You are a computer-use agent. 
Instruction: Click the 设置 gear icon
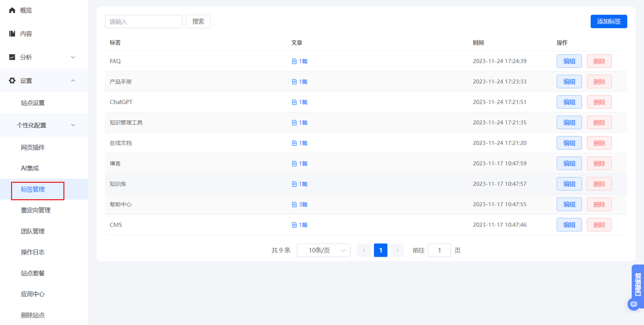point(12,80)
